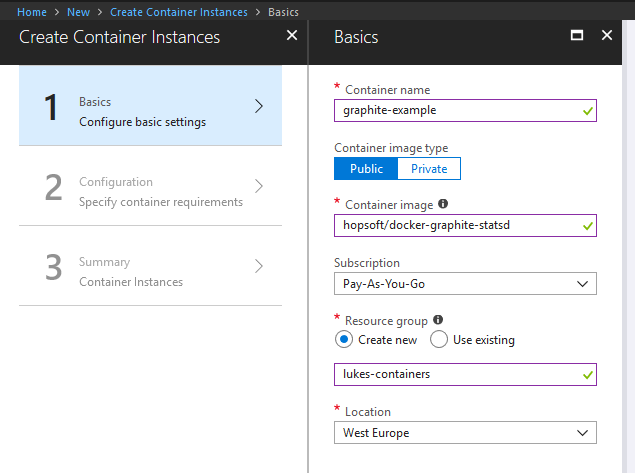Viewport: 635px width, 473px height.
Task: Expand the Location dropdown
Action: [x=465, y=433]
